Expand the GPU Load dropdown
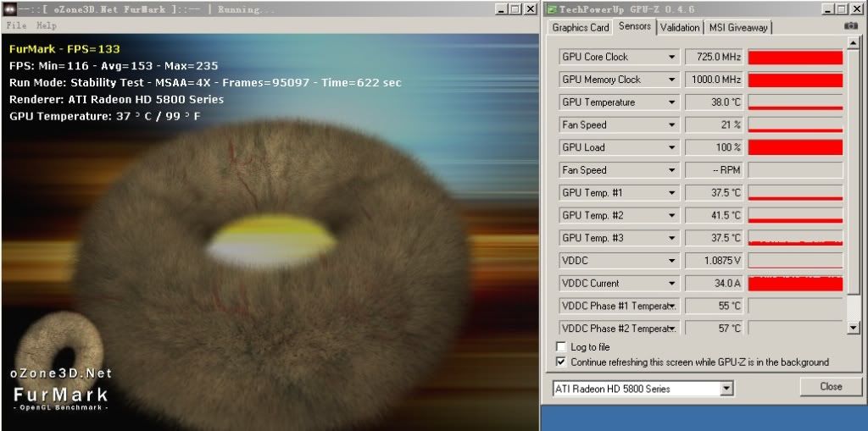This screenshot has height=431, width=868. point(671,147)
